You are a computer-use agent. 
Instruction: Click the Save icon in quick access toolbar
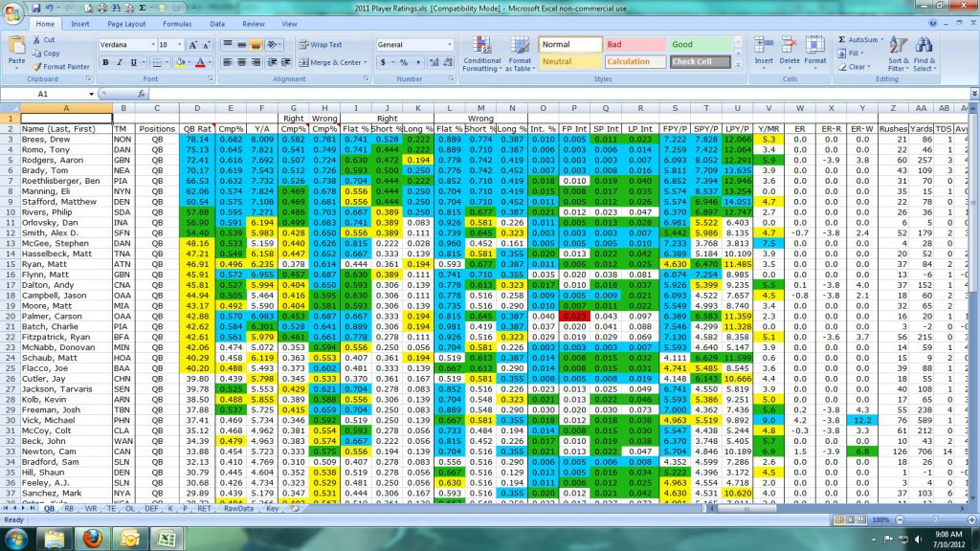(x=33, y=8)
